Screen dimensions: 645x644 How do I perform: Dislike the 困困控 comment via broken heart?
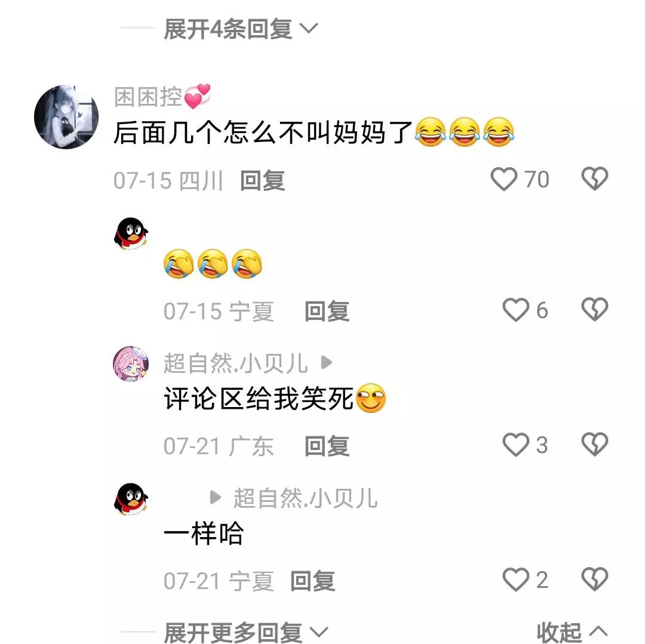[594, 179]
